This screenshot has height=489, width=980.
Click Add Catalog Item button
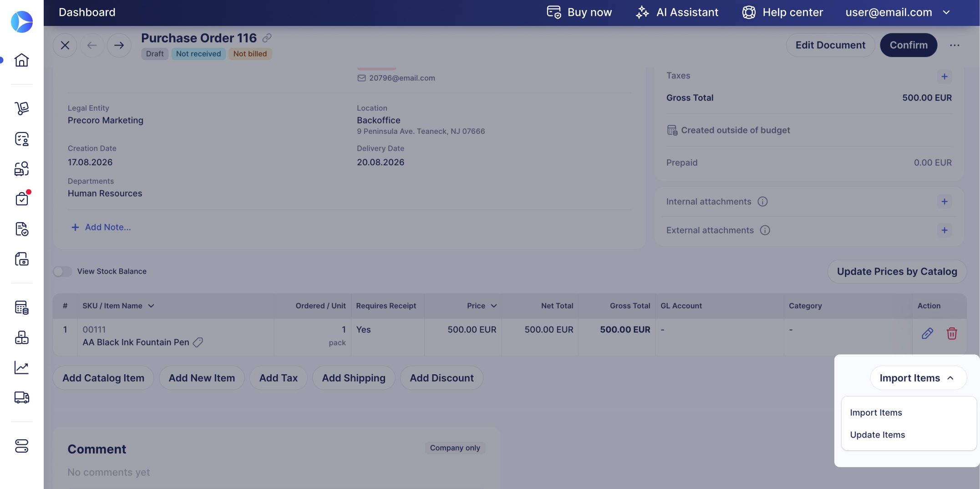tap(103, 378)
